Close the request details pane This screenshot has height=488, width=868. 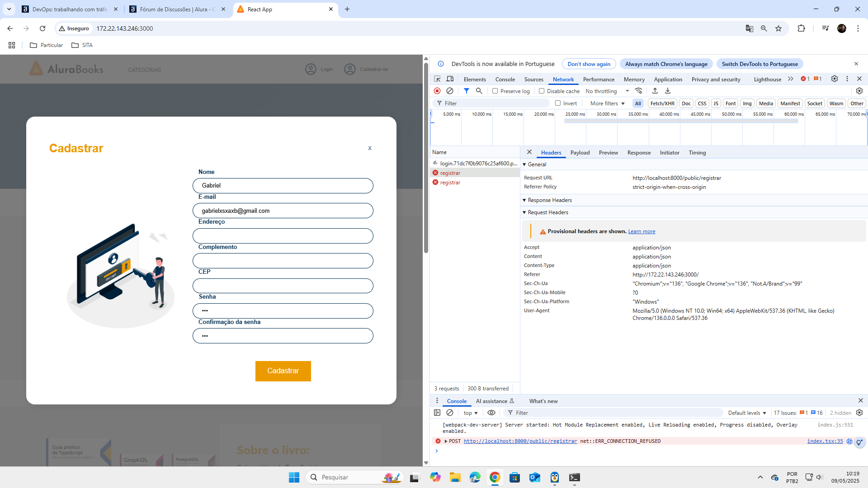529,152
